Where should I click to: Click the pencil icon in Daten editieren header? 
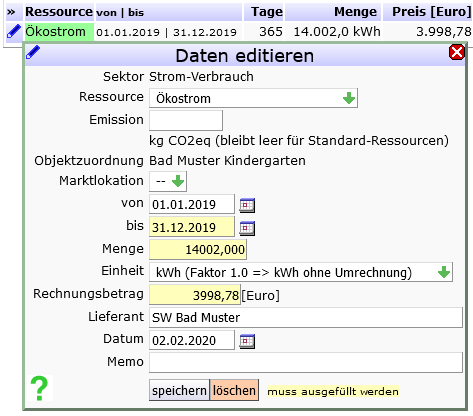[33, 52]
